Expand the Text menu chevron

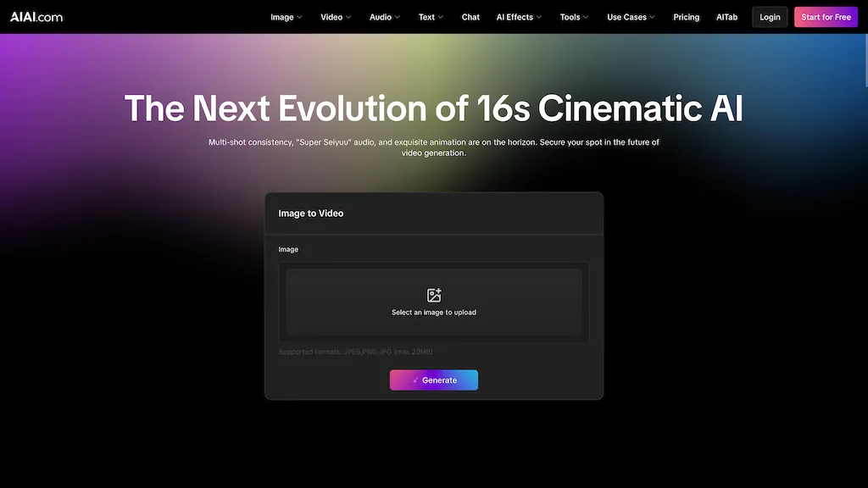[x=441, y=17]
